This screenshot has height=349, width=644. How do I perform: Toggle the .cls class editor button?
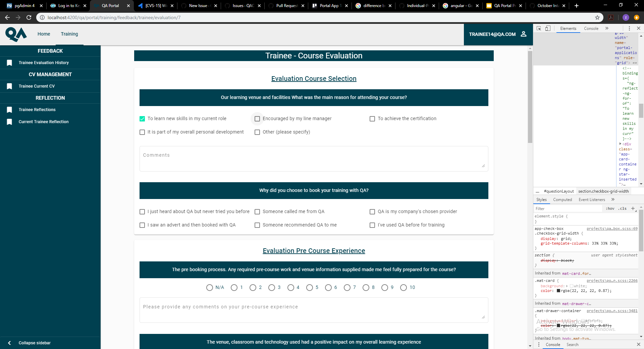click(623, 208)
